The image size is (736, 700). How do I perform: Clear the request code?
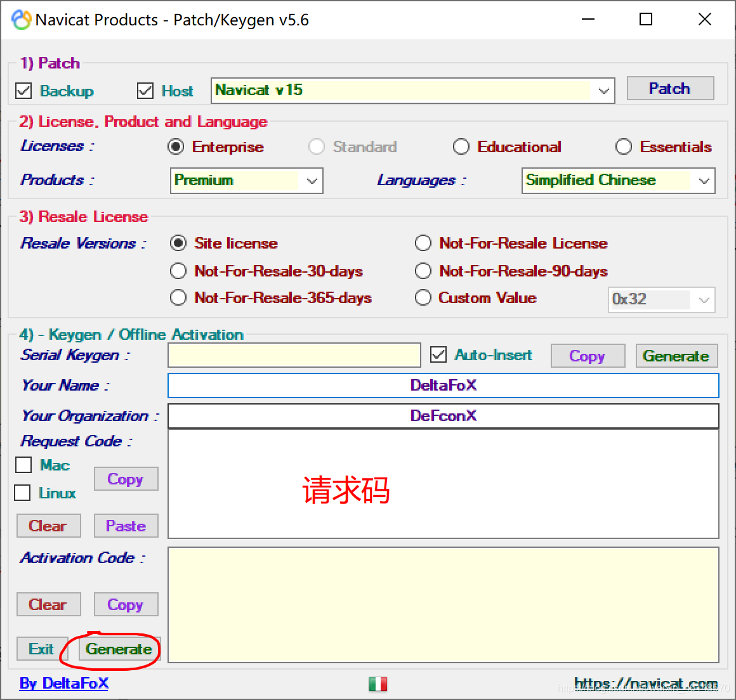point(48,526)
